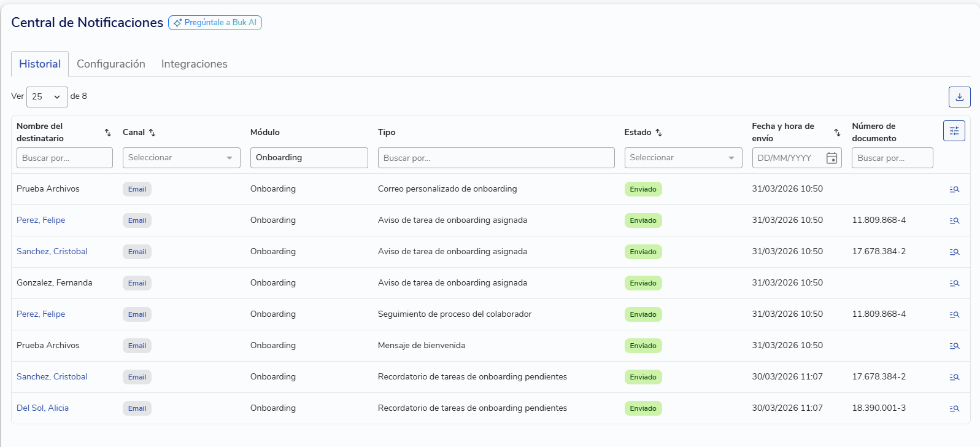Expand the Canal Seleccionar dropdown
980x447 pixels.
click(x=181, y=158)
